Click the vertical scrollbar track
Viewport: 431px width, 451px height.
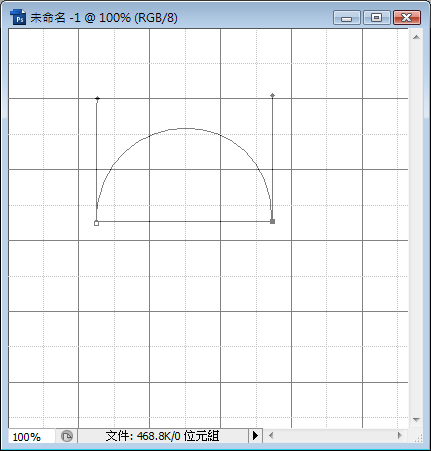416,228
